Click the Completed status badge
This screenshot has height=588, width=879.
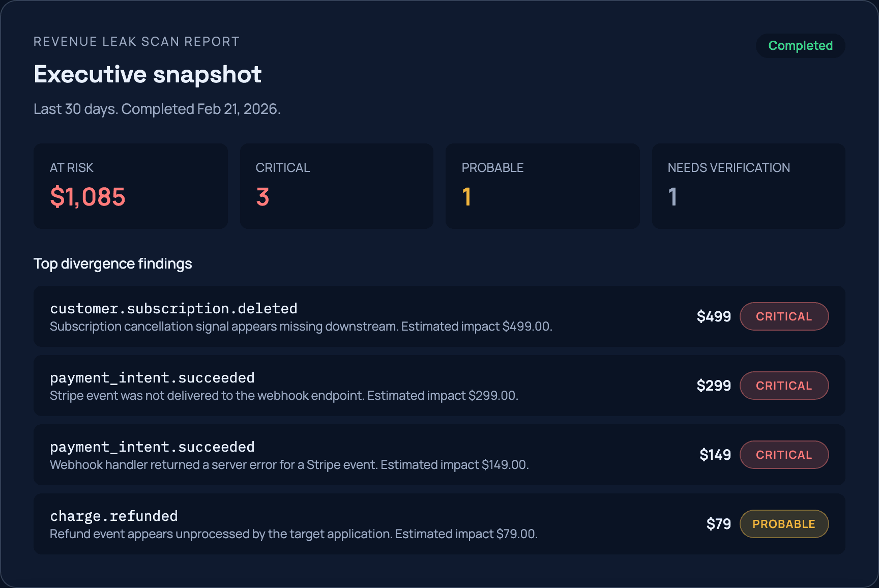[800, 46]
